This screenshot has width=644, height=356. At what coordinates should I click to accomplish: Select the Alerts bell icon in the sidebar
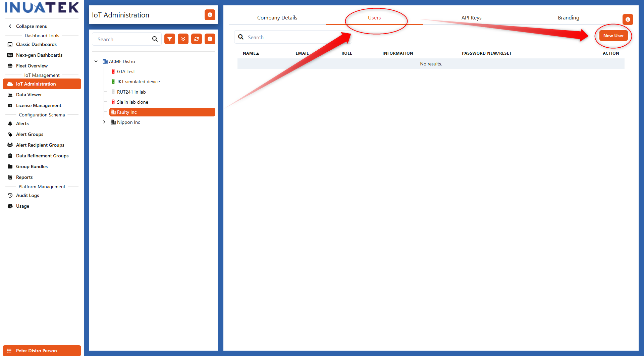10,123
